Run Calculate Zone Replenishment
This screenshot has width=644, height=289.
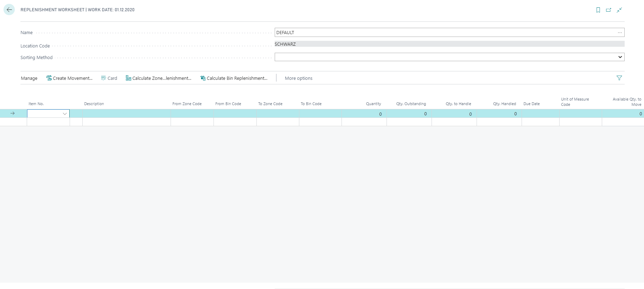point(159,78)
